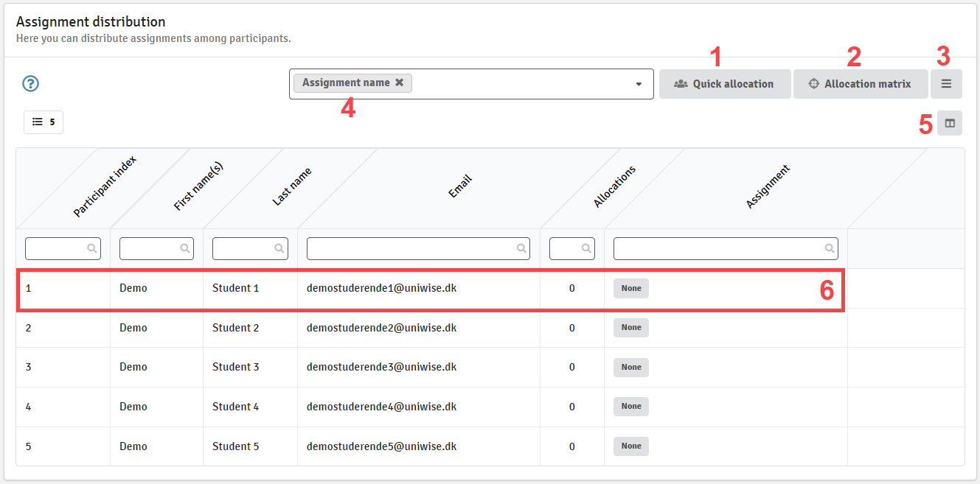Sort by Allocations column header
The image size is (980, 484).
pyautogui.click(x=614, y=186)
